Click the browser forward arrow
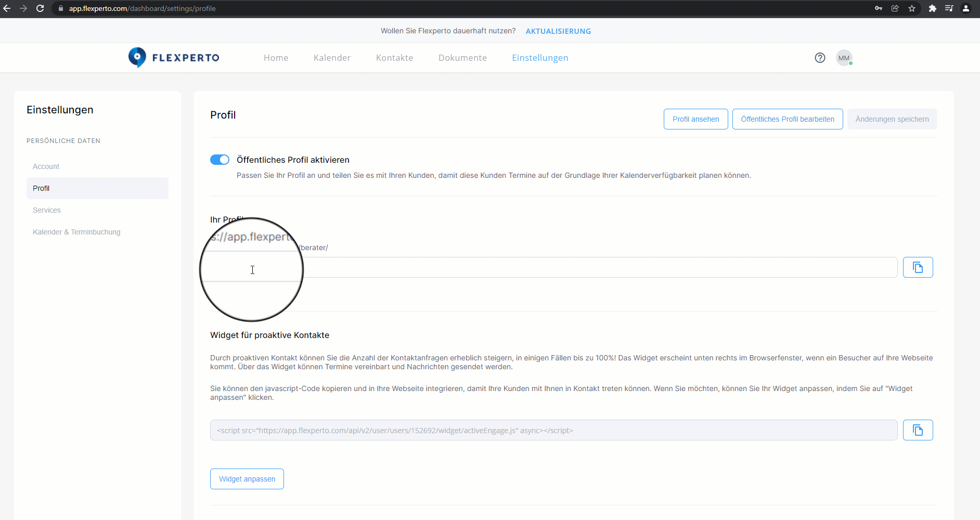This screenshot has width=980, height=520. tap(23, 8)
